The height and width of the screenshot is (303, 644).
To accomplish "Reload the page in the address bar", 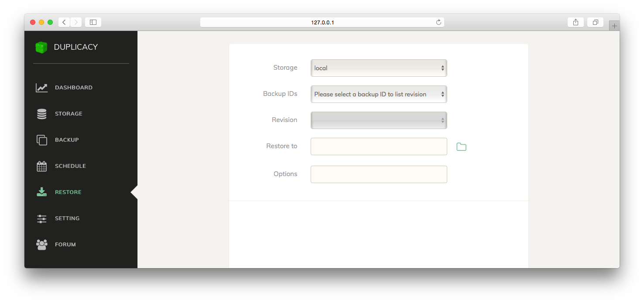I will [x=438, y=22].
